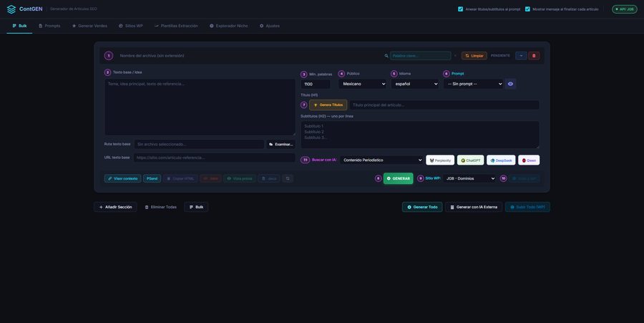Image resolution: width=644 pixels, height=323 pixels.
Task: Click the magnifier icon beside Palabra clave field
Action: point(386,55)
